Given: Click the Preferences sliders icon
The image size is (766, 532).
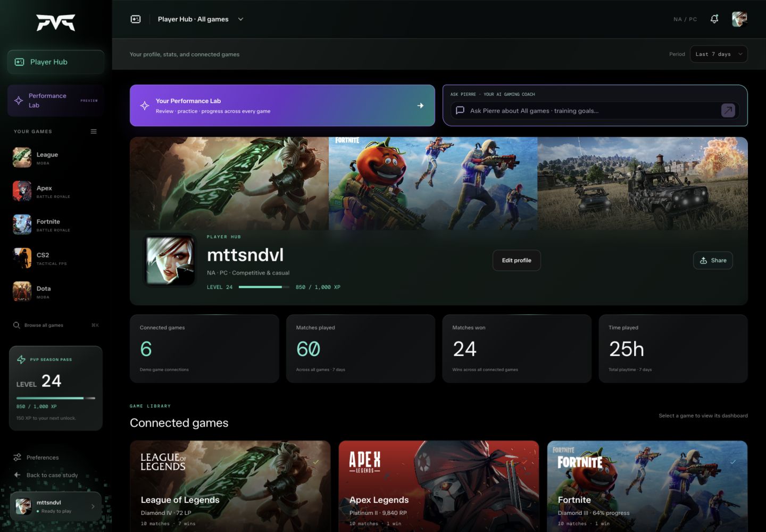Looking at the screenshot, I should [x=18, y=458].
